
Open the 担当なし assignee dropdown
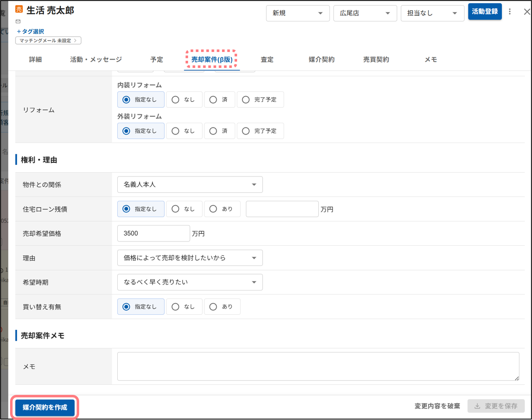432,13
